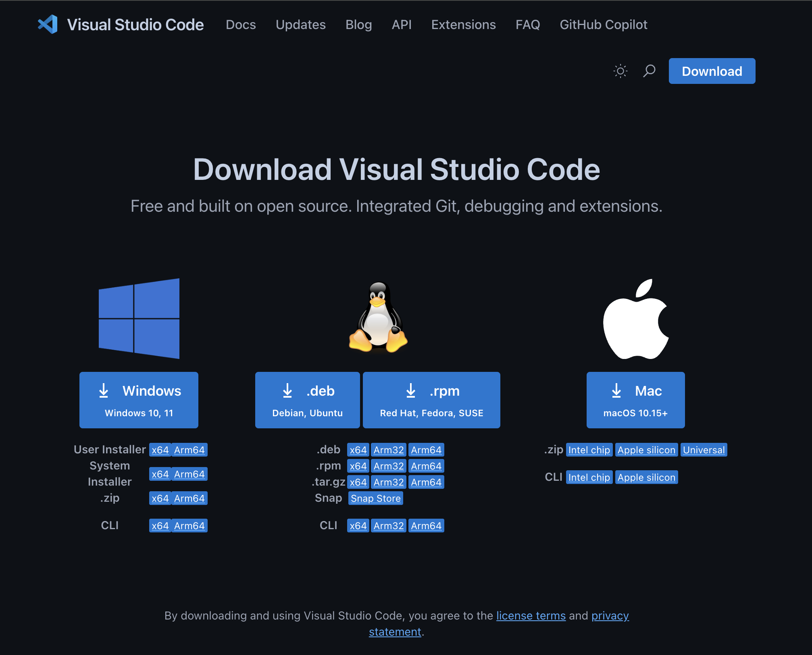This screenshot has width=812, height=655.
Task: Open the Snap Store link
Action: point(376,498)
